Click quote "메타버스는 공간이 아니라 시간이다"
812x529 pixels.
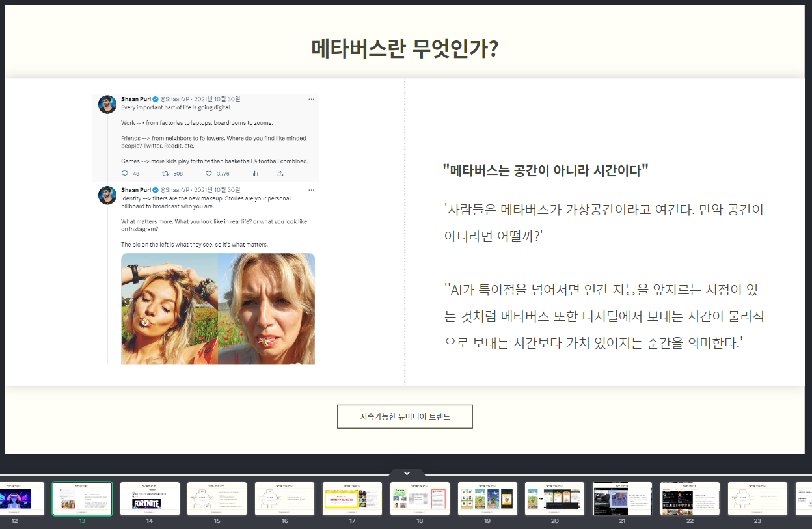pyautogui.click(x=545, y=170)
